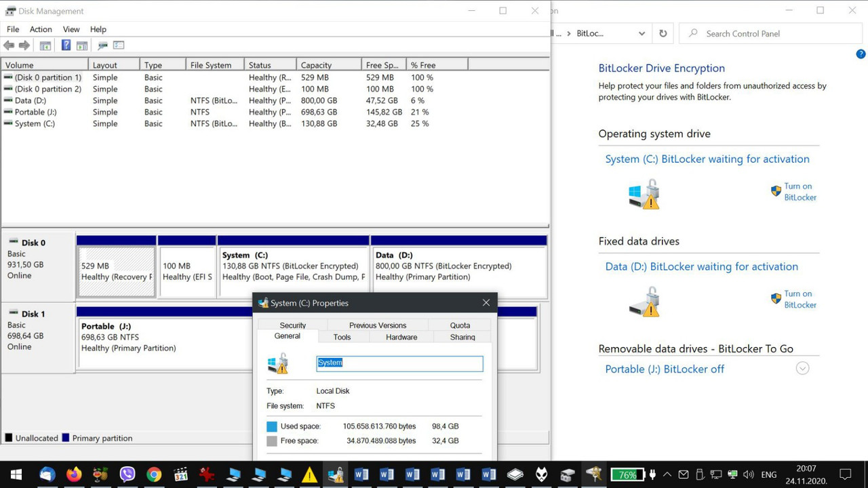Viewport: 868px width, 488px height.
Task: Click the System (C:) drive lock icon in BitLocker
Action: [x=644, y=194]
